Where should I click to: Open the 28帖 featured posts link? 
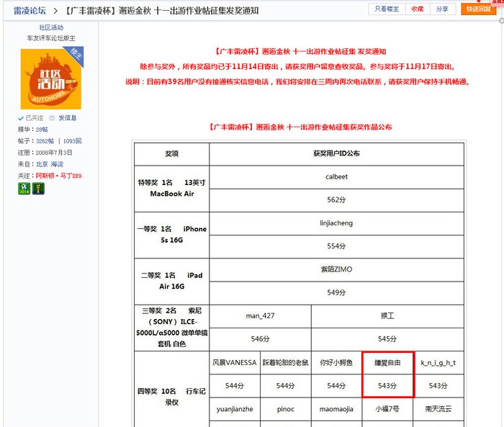pyautogui.click(x=42, y=130)
